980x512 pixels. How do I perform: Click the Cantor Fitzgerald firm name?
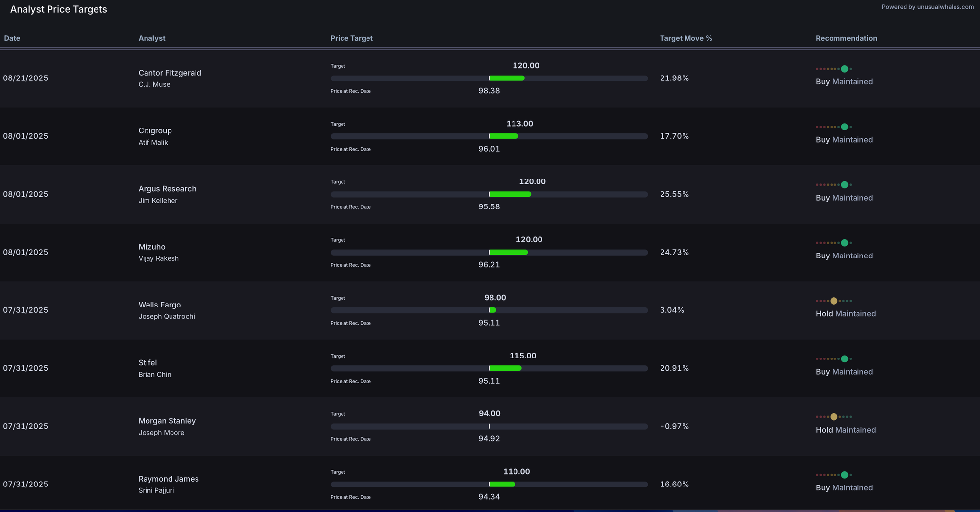(170, 73)
